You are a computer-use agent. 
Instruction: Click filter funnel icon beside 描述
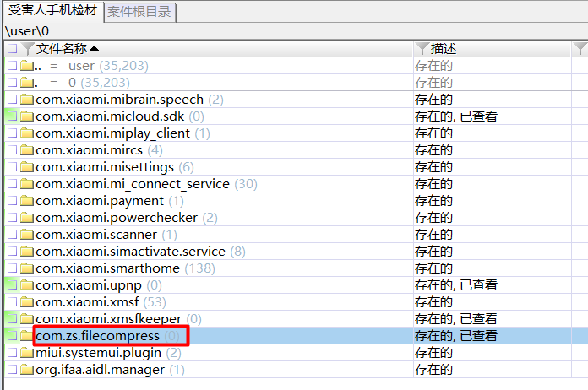(422, 49)
